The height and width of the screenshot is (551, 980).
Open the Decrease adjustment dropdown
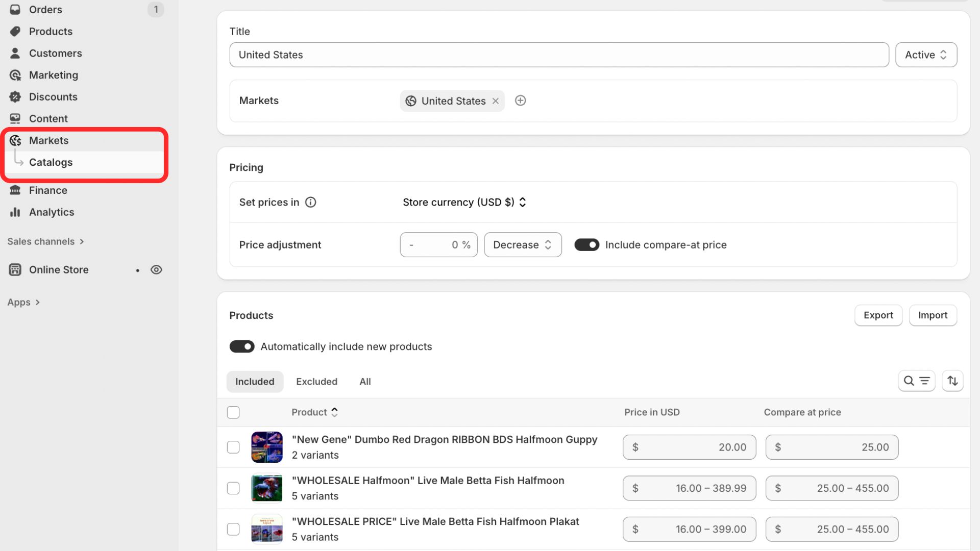522,245
